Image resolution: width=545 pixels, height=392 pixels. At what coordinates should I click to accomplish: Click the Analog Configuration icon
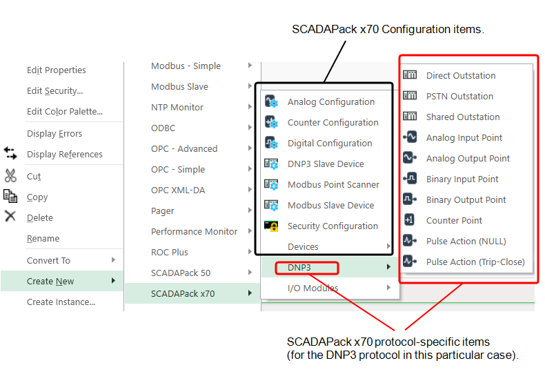[271, 101]
